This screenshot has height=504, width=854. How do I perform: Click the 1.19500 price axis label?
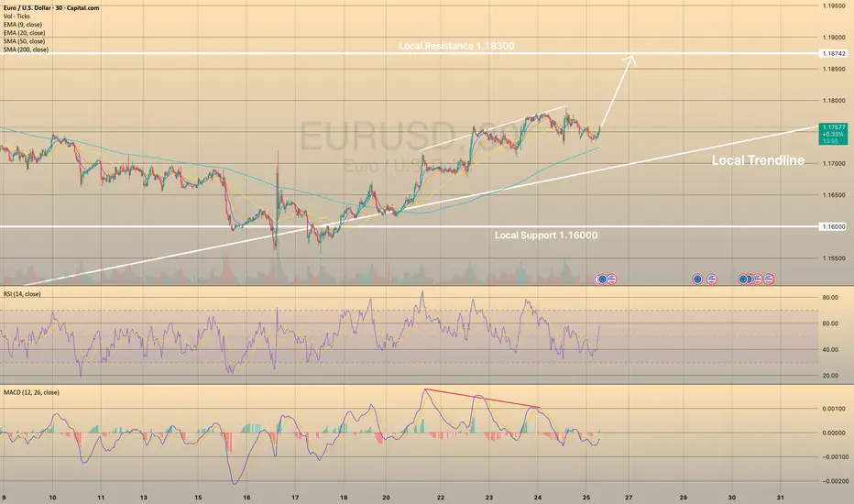pyautogui.click(x=833, y=6)
